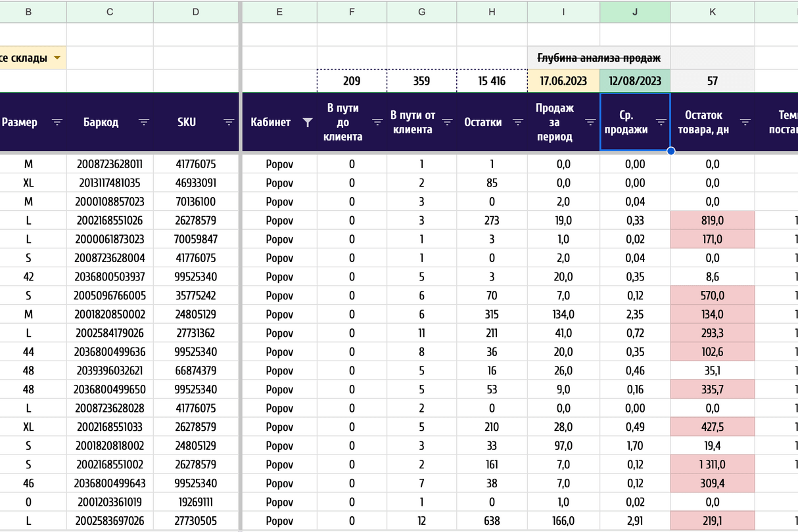Click end date cell 12/08/2023
This screenshot has height=532, width=798.
pyautogui.click(x=635, y=81)
